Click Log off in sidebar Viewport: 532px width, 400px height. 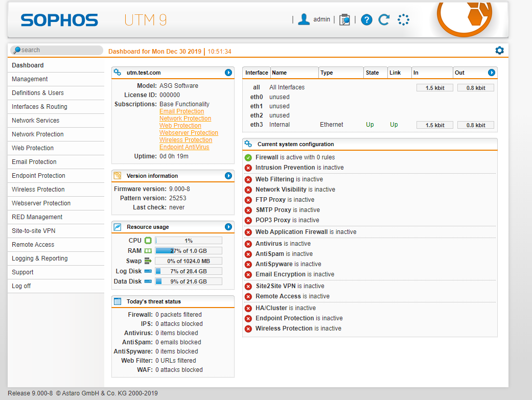coord(56,286)
